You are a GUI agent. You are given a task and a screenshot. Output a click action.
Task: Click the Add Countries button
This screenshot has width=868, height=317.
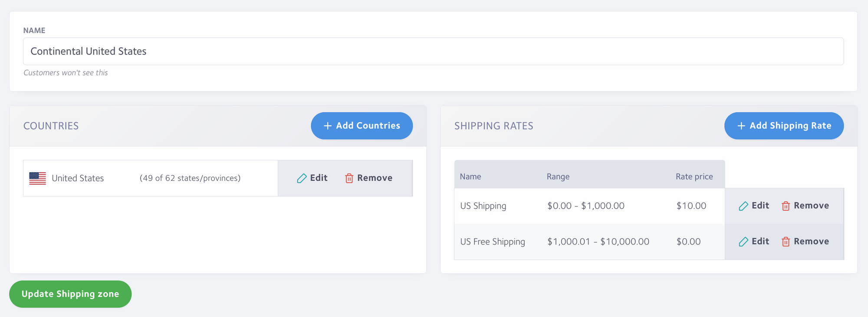(x=362, y=126)
